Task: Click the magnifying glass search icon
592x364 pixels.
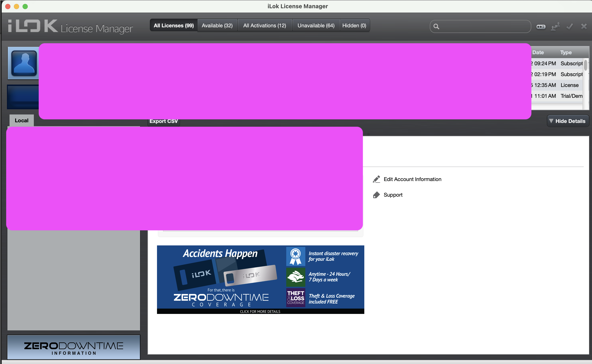Action: click(436, 26)
